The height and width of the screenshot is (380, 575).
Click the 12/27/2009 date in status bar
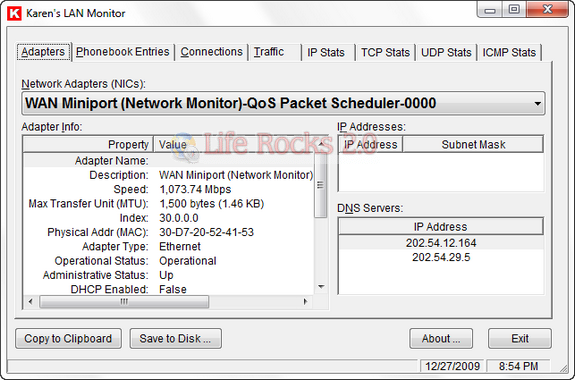[453, 366]
